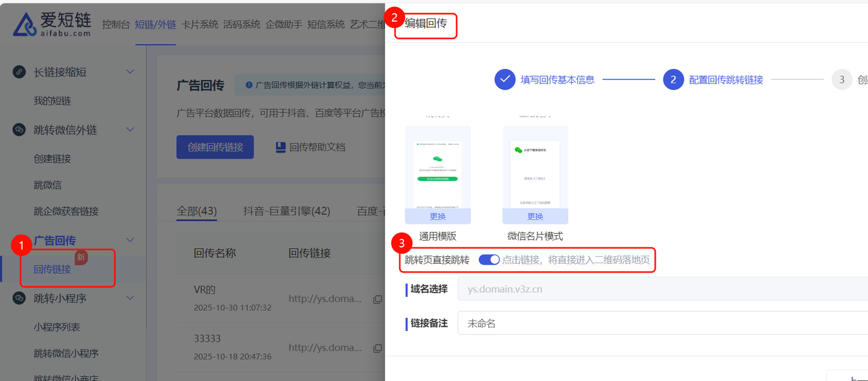
Task: Toggle the 跳转页直接跳转 switch
Action: [x=489, y=260]
